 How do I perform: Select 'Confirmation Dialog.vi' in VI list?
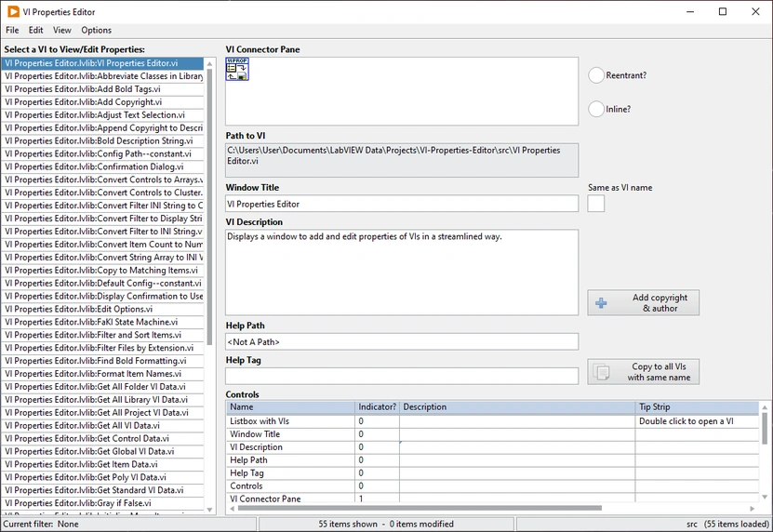(x=102, y=166)
